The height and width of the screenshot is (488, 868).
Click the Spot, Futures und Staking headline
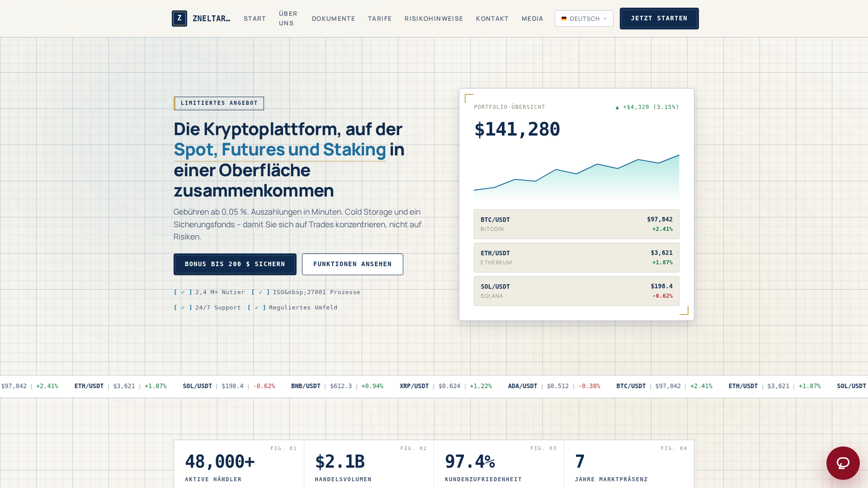coord(280,150)
